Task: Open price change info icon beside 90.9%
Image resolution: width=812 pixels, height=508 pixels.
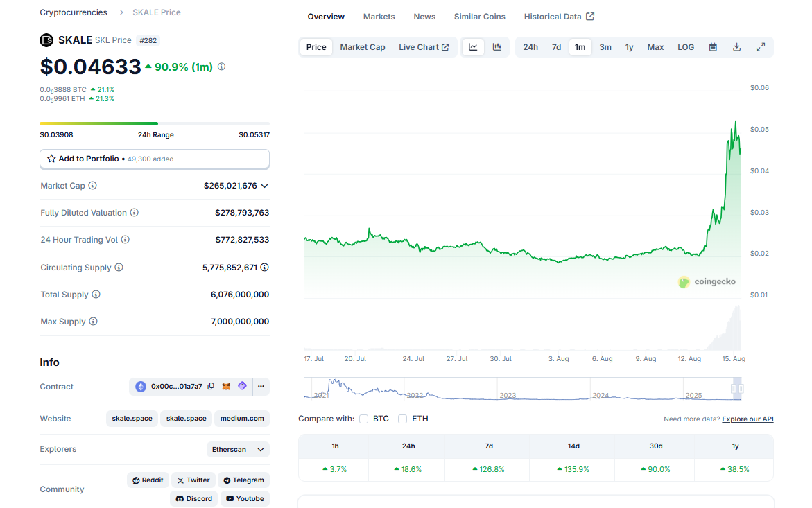Action: 222,67
